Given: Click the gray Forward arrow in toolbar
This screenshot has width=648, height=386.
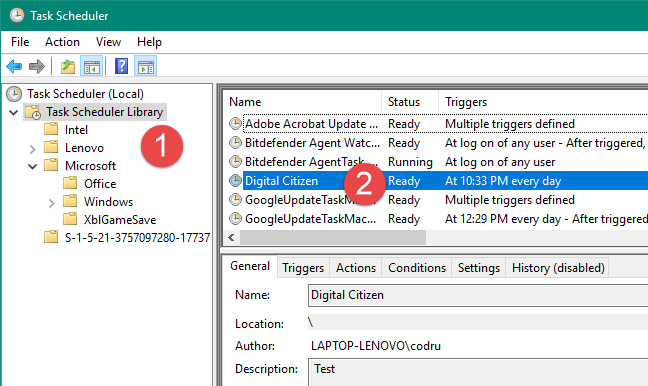Looking at the screenshot, I should click(x=37, y=66).
